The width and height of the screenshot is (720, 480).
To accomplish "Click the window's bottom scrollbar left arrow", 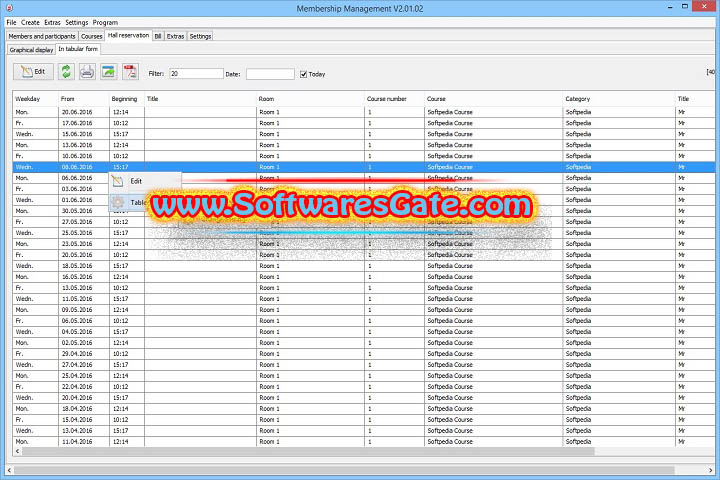I will (x=9, y=470).
